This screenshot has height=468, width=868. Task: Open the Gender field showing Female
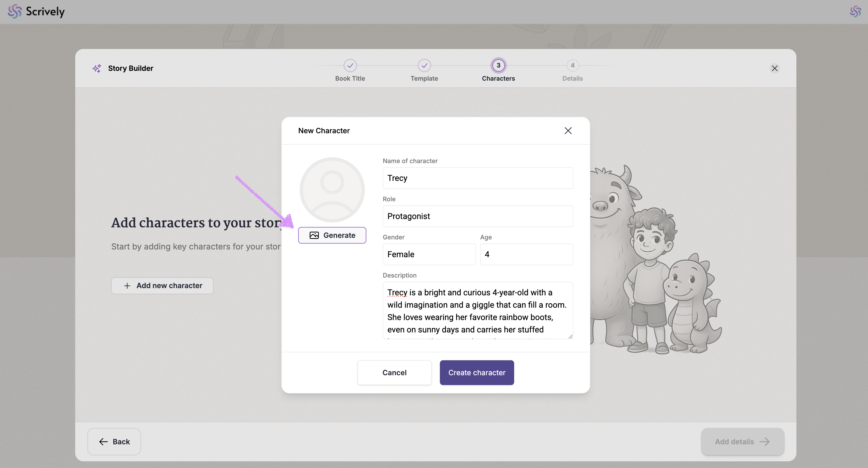pos(429,254)
